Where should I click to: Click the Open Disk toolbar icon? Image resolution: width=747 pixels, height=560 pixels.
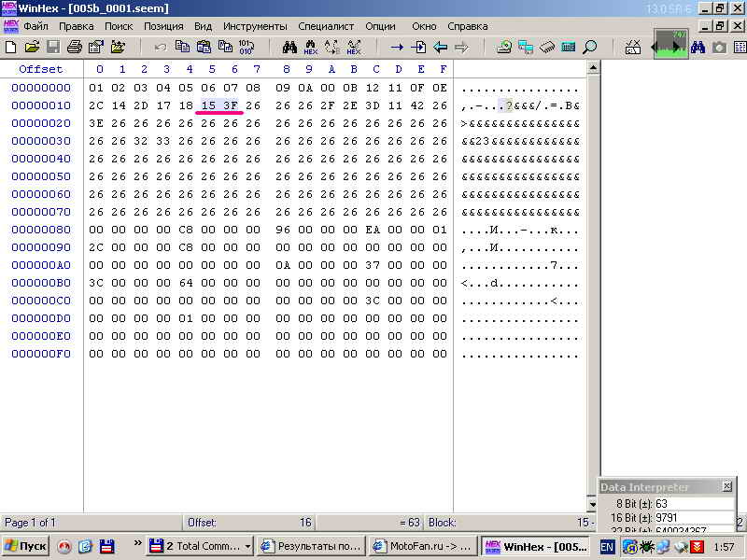[x=504, y=47]
